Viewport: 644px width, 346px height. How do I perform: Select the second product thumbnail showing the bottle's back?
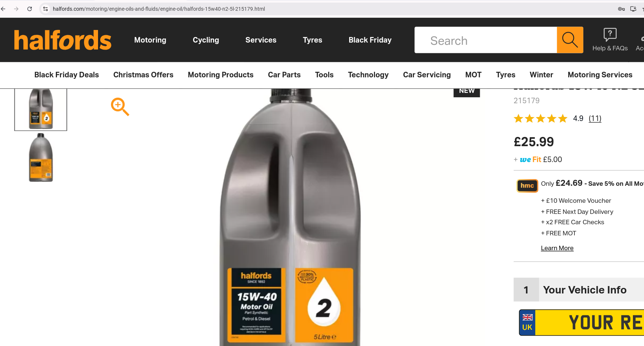tap(41, 158)
